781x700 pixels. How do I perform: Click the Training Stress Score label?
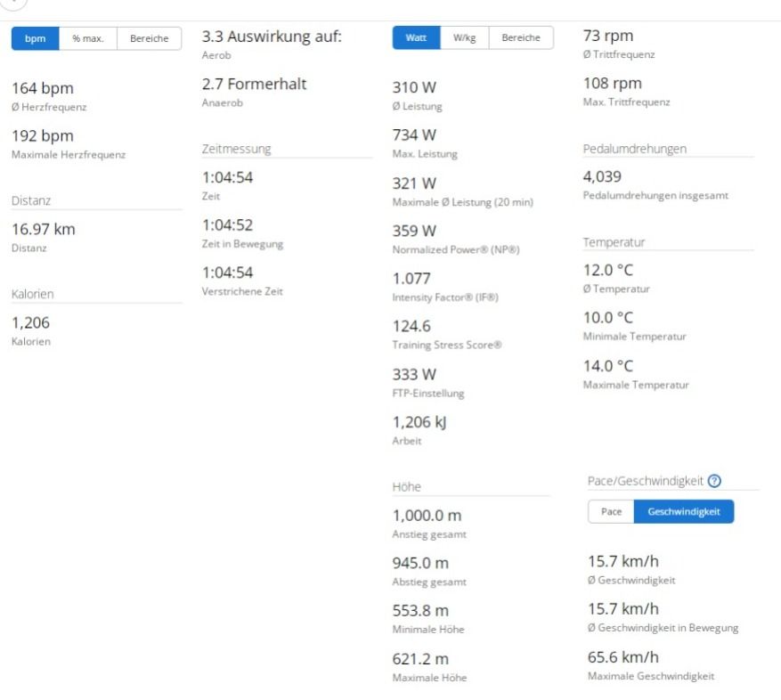pyautogui.click(x=447, y=345)
